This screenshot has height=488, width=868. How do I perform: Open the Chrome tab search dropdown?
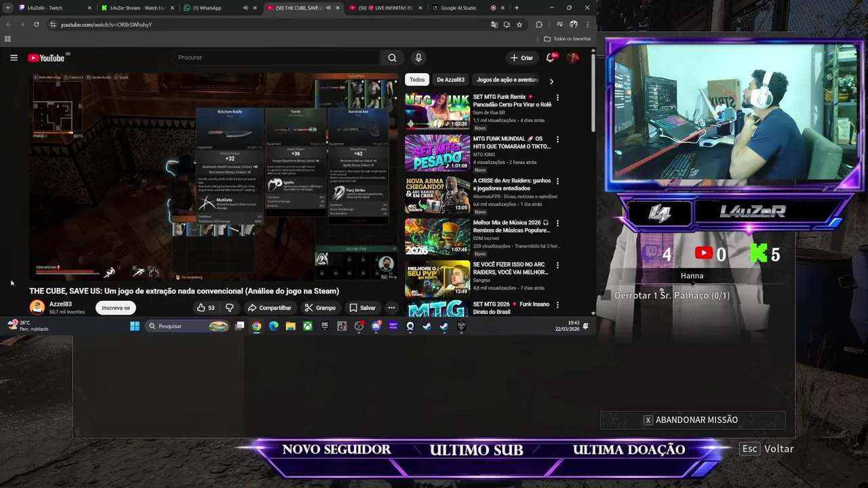pyautogui.click(x=9, y=8)
